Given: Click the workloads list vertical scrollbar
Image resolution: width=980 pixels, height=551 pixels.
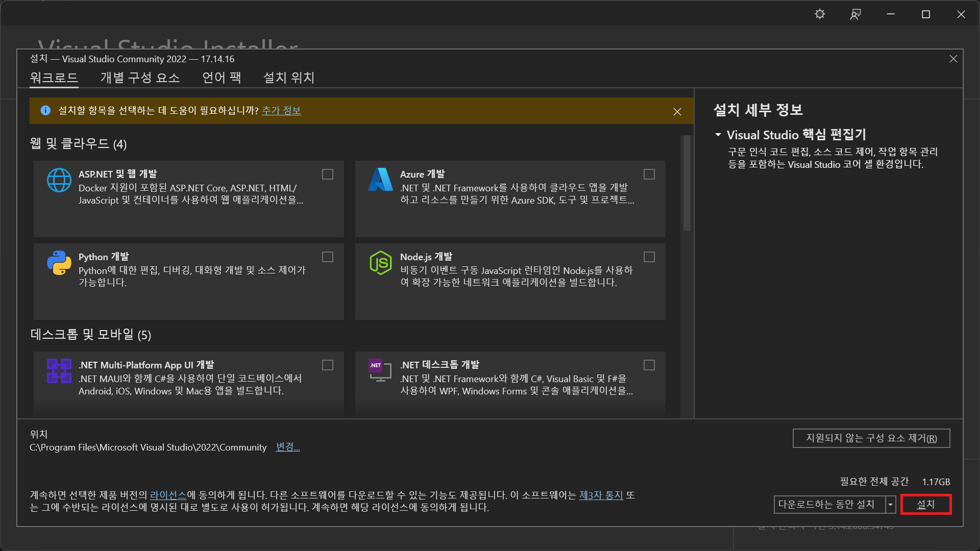Looking at the screenshot, I should click(687, 184).
